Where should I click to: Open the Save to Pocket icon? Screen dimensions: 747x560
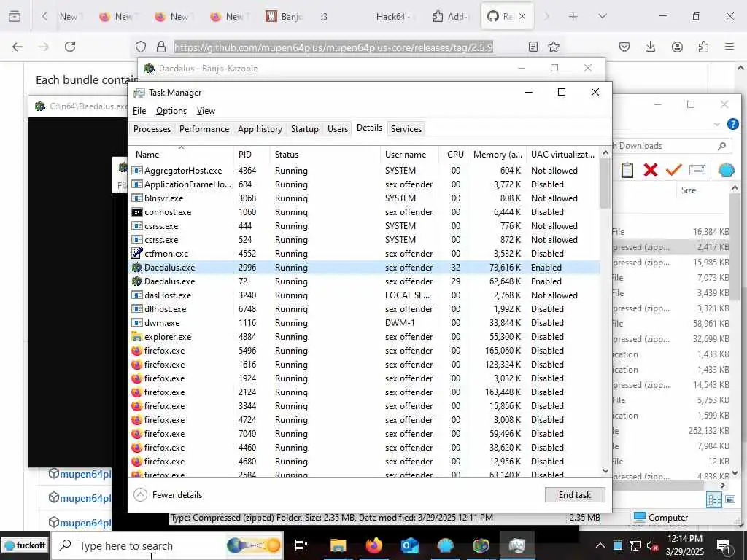pos(624,47)
